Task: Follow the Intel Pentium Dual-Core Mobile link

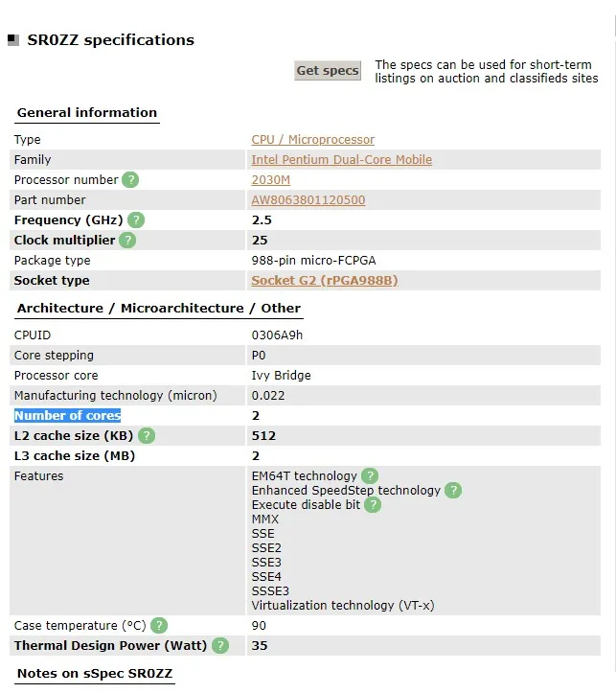Action: (342, 159)
